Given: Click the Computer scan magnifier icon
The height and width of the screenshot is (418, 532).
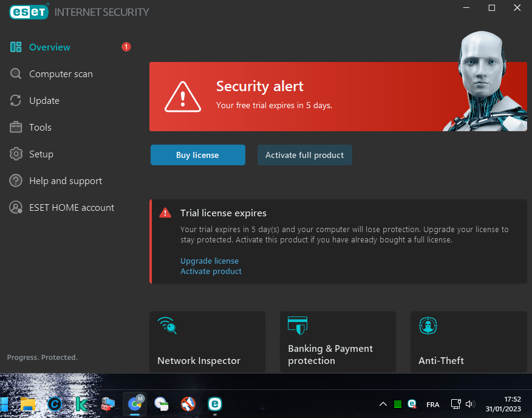Looking at the screenshot, I should tap(16, 74).
